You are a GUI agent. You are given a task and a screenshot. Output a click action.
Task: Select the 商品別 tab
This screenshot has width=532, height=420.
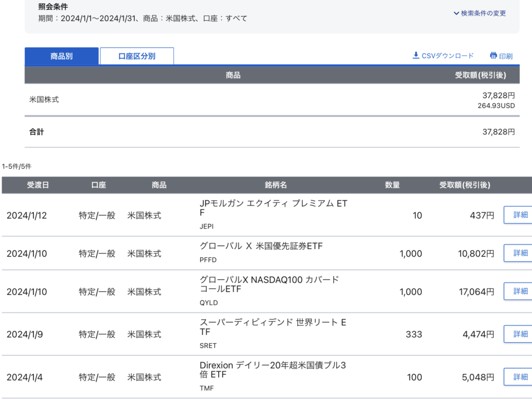[x=62, y=56]
